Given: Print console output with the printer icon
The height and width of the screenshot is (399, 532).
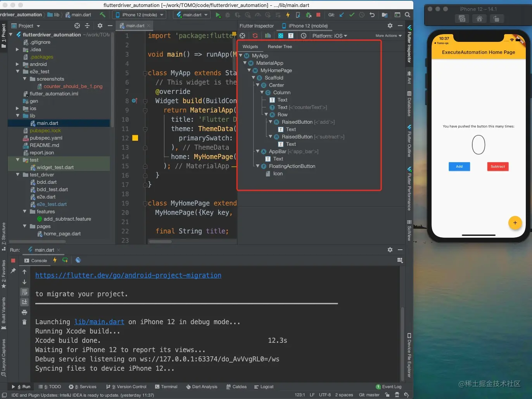Looking at the screenshot, I should click(24, 312).
